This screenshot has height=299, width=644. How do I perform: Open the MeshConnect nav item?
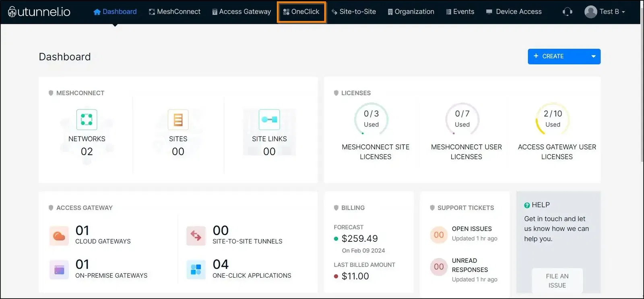coord(174,12)
